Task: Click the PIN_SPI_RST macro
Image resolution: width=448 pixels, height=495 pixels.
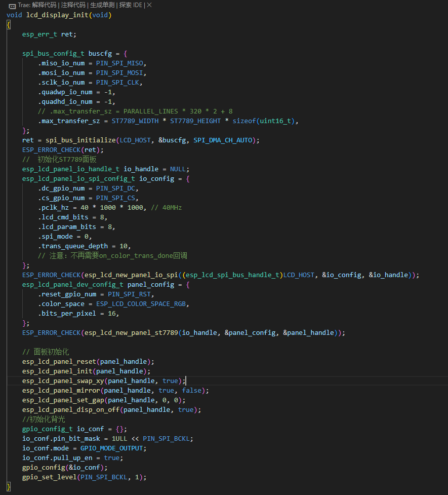Action: tap(130, 294)
